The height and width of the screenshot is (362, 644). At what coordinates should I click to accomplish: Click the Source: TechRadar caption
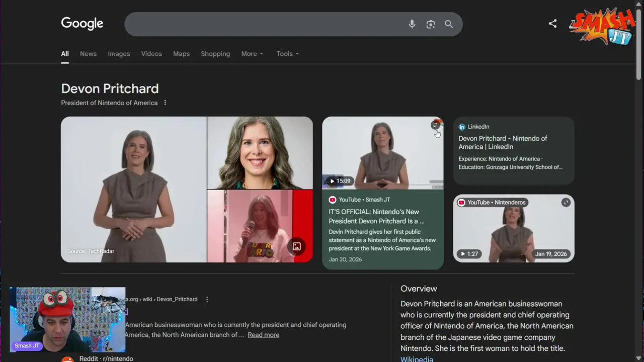[x=91, y=251]
